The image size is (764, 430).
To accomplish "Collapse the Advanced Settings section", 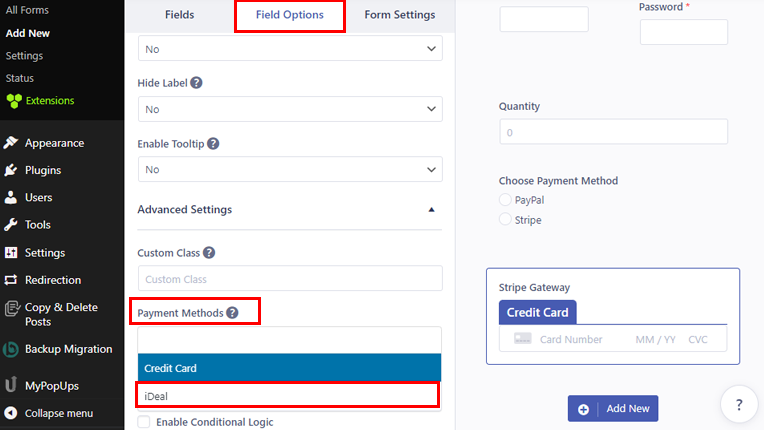I will pyautogui.click(x=431, y=210).
